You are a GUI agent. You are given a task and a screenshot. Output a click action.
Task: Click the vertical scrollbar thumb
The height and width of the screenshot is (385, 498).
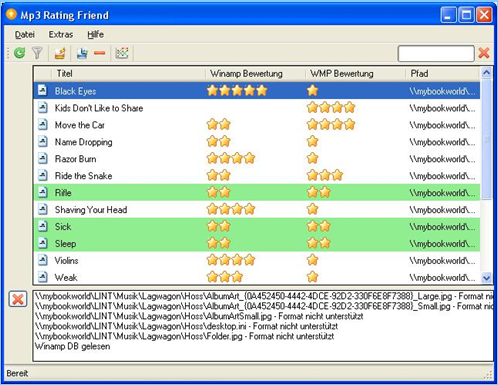click(x=487, y=139)
